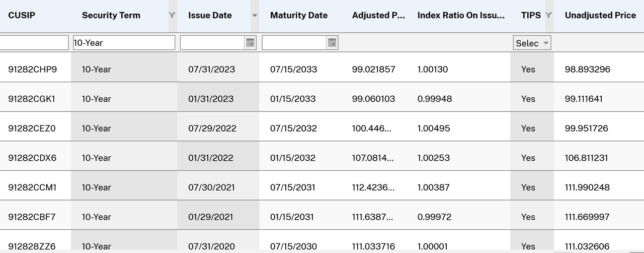Screen dimensions: 644x253
Task: Select index ratio 1.00130
Action: tap(433, 69)
